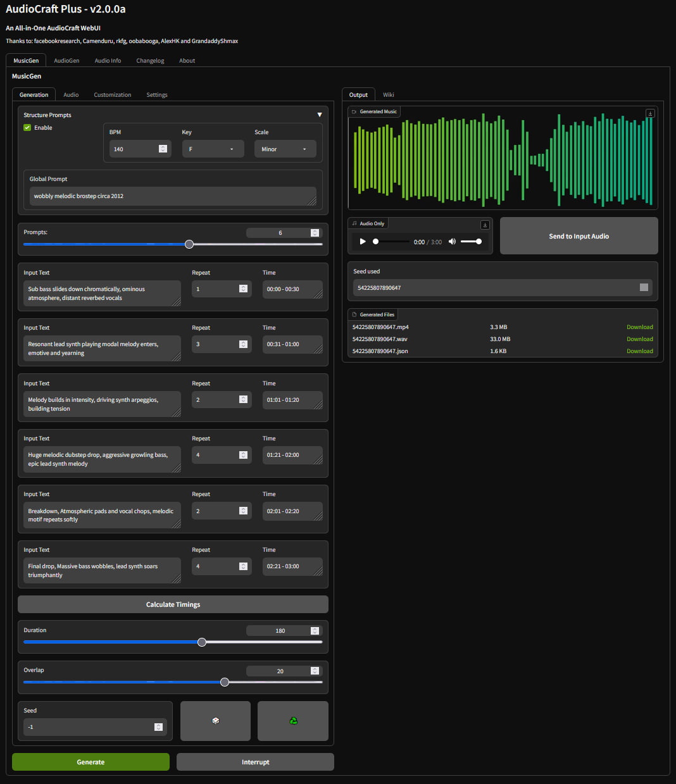Download the .mp4 generated file
This screenshot has width=676, height=784.
click(639, 327)
